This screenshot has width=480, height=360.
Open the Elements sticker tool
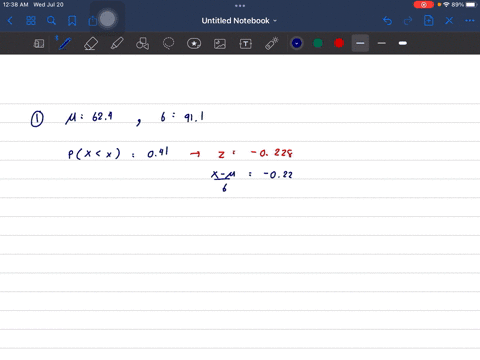point(194,44)
